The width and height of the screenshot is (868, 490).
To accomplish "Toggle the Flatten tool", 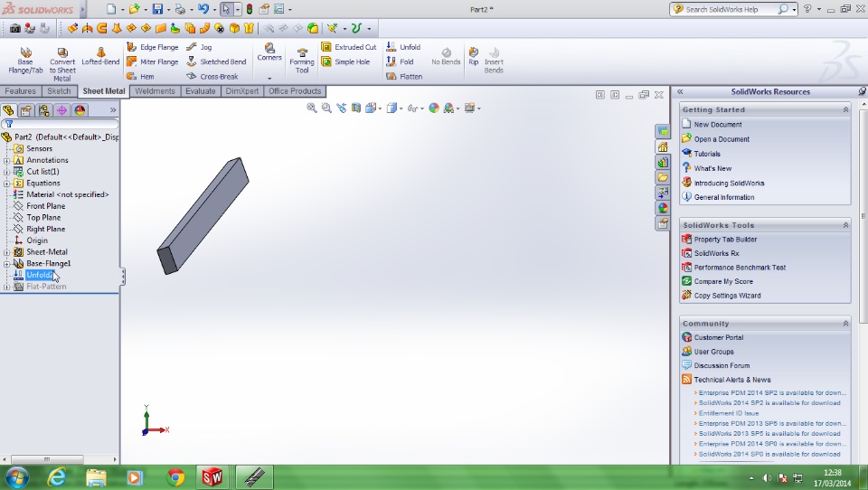I will point(405,77).
